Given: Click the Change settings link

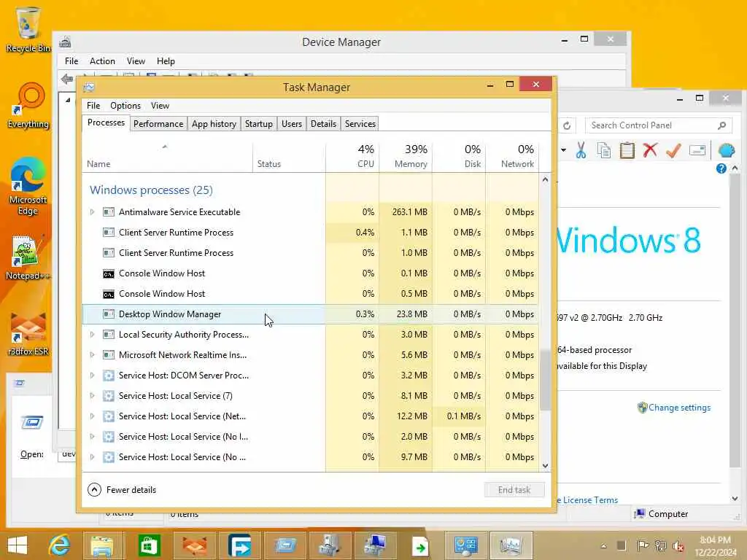Looking at the screenshot, I should click(x=679, y=408).
